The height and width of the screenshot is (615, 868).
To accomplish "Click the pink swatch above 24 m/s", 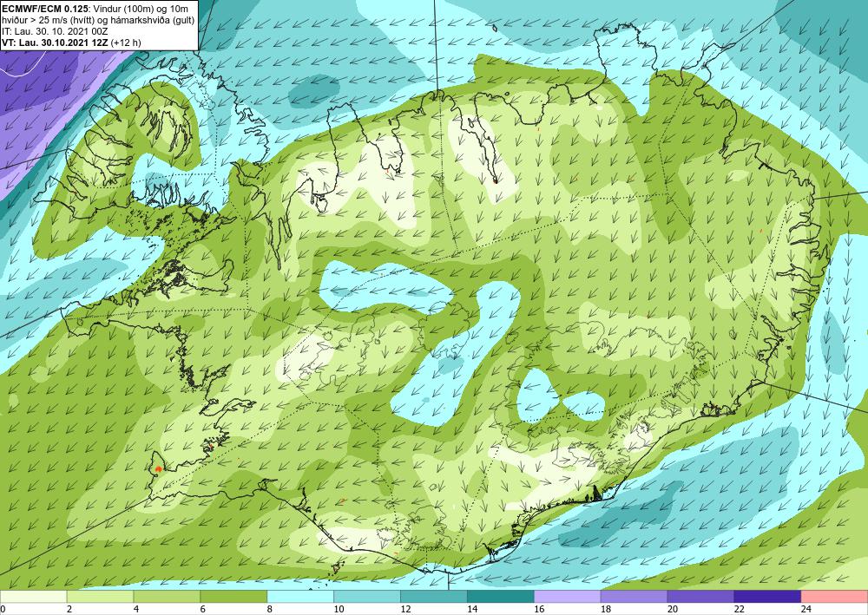I will point(834,597).
